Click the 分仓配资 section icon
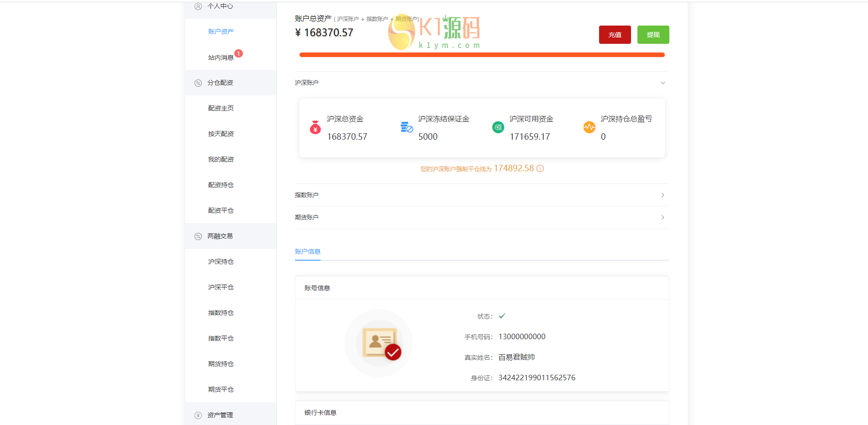This screenshot has height=425, width=868. (198, 83)
